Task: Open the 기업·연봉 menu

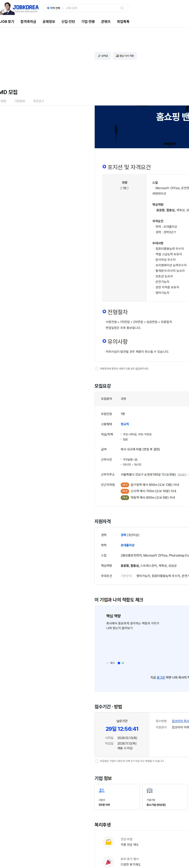Action: [88, 22]
